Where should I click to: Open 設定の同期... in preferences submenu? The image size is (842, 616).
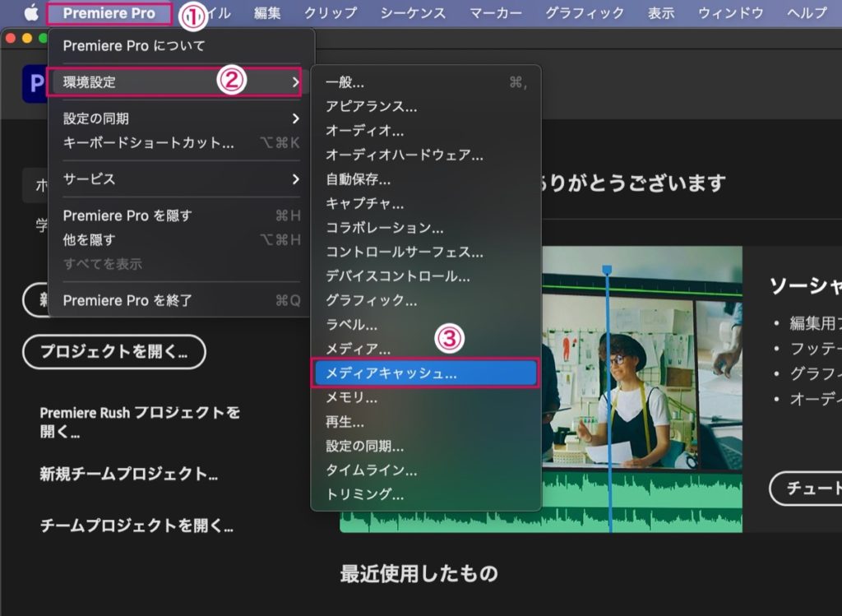[x=426, y=446]
